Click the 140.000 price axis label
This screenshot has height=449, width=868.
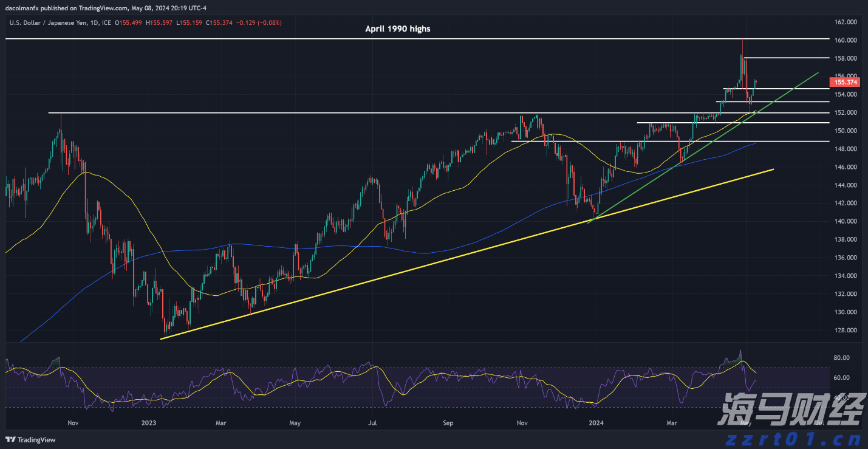click(x=846, y=221)
